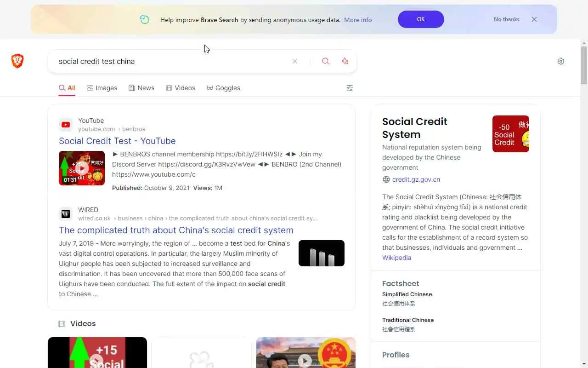Click the magnifying glass search icon
Viewport: 588px width, 368px height.
click(x=326, y=61)
